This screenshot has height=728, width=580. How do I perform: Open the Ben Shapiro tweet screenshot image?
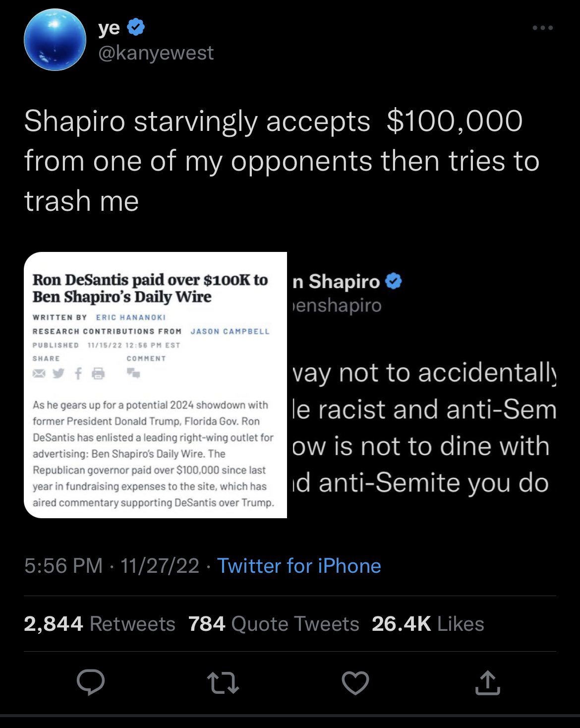[421, 385]
